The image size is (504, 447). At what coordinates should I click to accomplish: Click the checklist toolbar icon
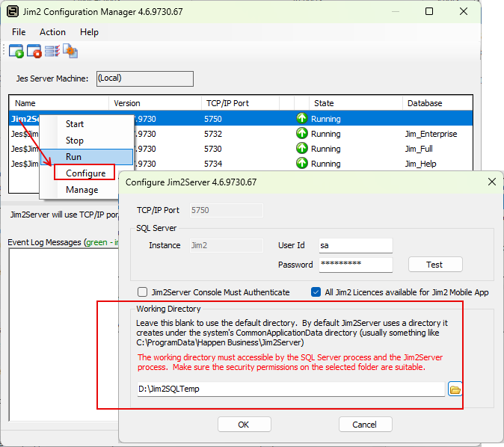(52, 51)
